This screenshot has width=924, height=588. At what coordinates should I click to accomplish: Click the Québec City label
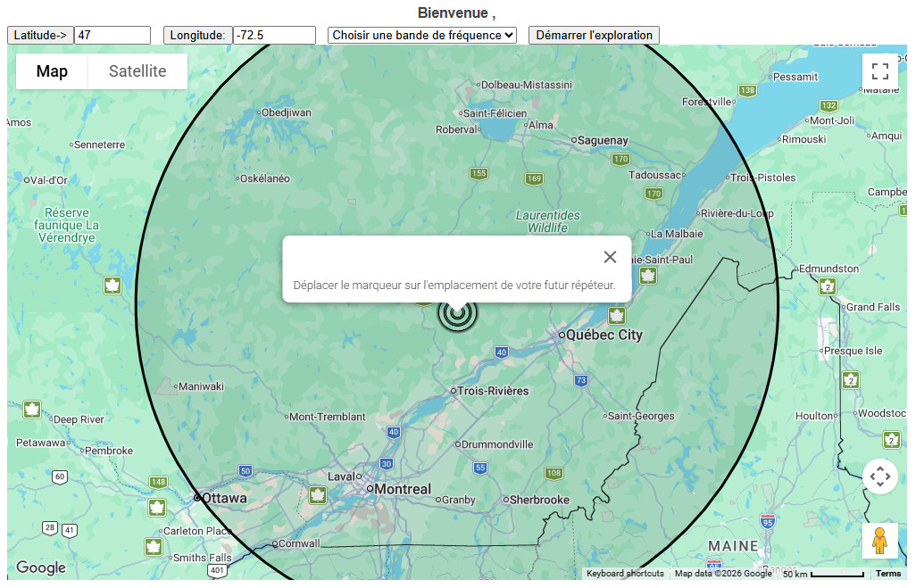pyautogui.click(x=604, y=335)
